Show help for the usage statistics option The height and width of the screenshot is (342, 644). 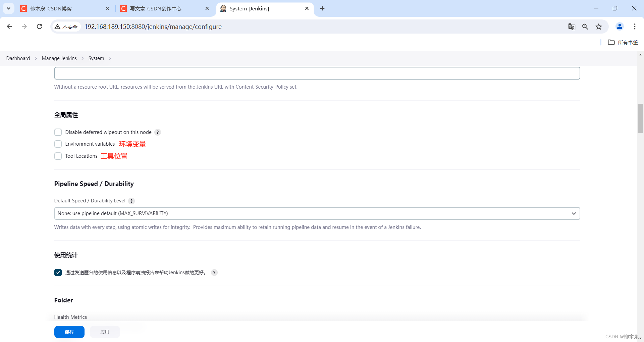point(214,273)
